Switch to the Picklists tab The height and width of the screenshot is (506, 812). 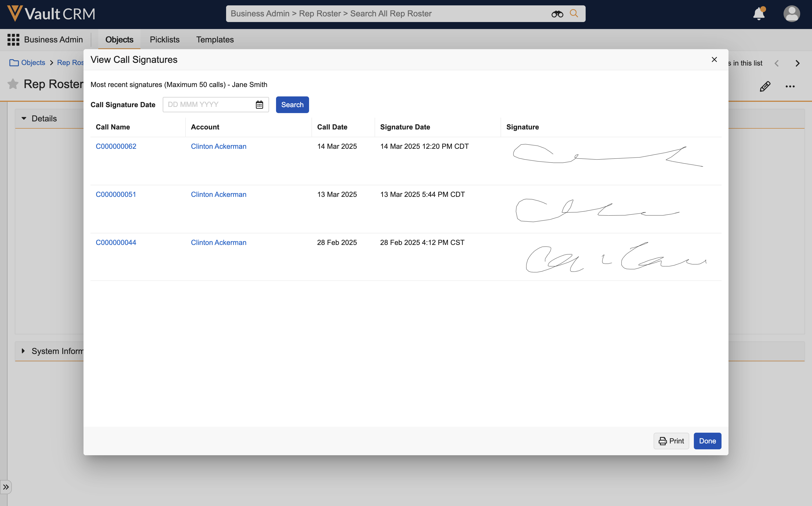[165, 39]
